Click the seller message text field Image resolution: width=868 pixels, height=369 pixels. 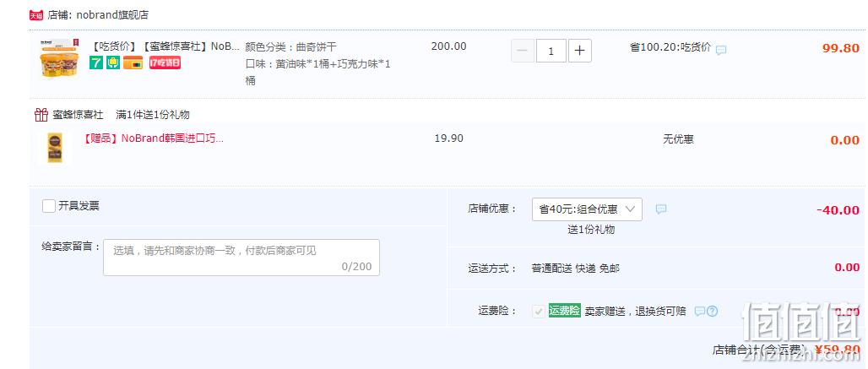click(x=241, y=258)
